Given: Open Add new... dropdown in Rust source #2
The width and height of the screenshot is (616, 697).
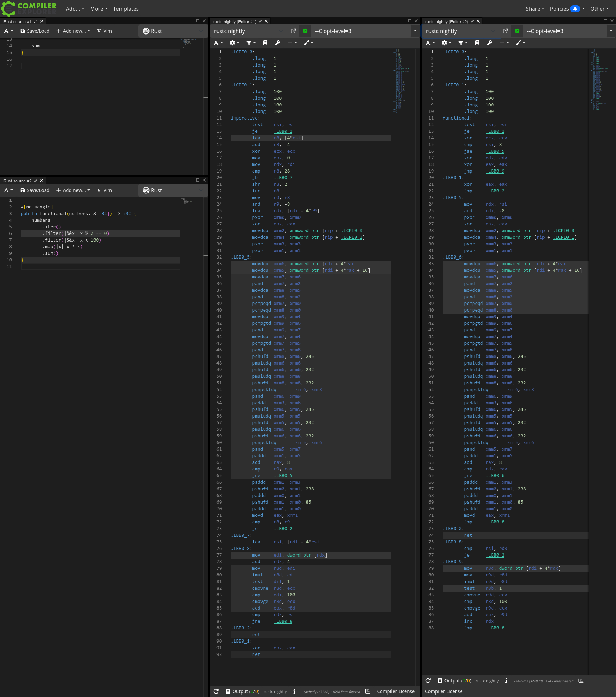Looking at the screenshot, I should click(73, 190).
